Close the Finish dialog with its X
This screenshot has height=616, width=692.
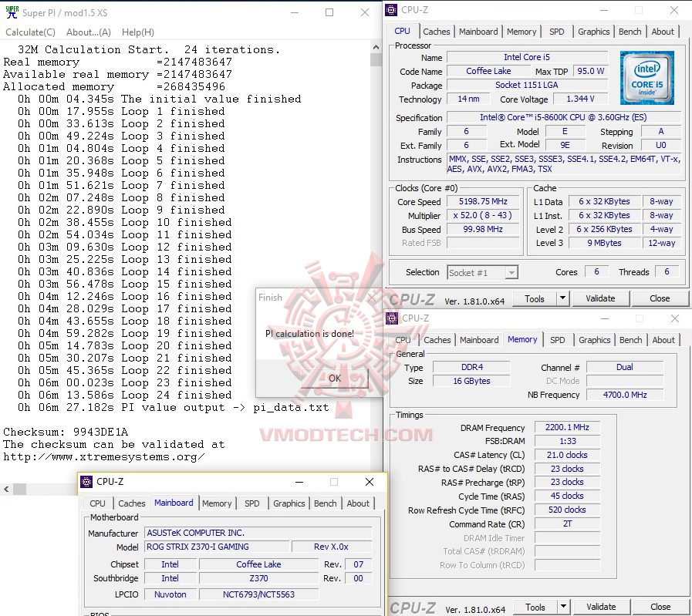click(373, 298)
